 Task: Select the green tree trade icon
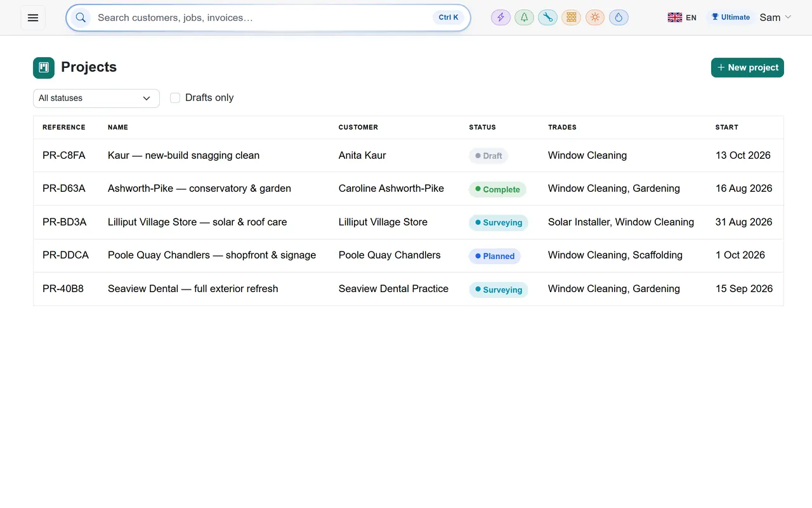point(524,18)
